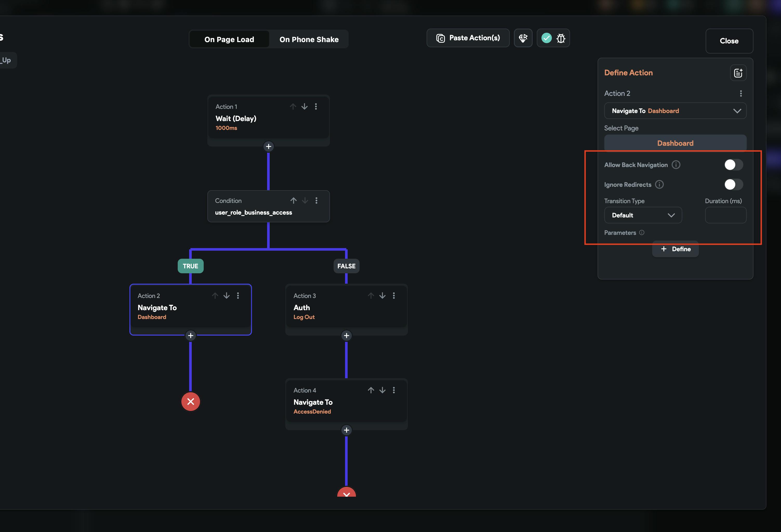Click the Duration (ms) input field
Screen dimensions: 781x532
(x=725, y=215)
